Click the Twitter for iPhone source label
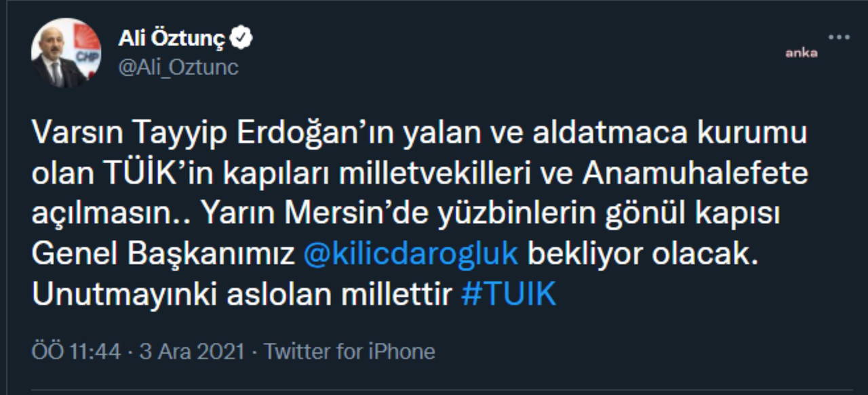The image size is (868, 395). (x=349, y=352)
